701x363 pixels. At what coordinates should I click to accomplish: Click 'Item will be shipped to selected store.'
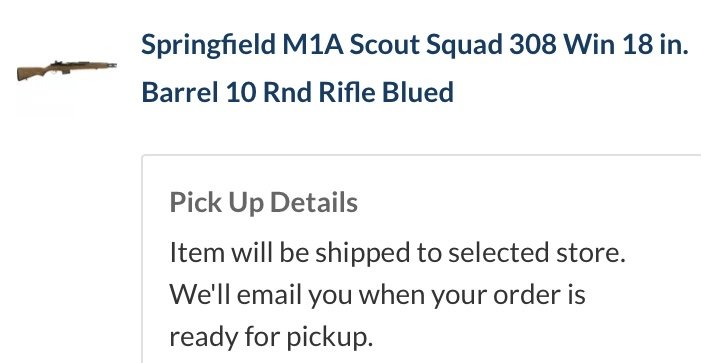click(397, 253)
